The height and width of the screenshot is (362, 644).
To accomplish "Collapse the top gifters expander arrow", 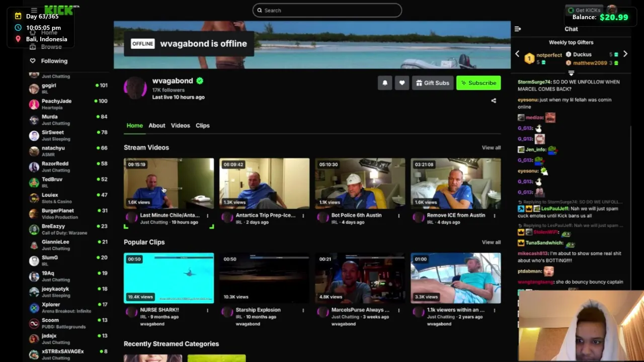I will point(571,73).
